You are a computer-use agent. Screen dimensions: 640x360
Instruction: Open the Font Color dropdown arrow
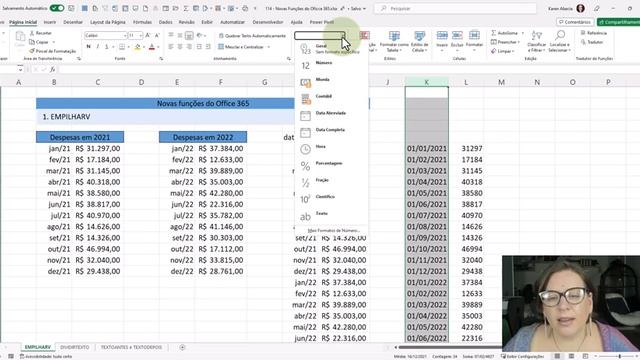click(x=158, y=47)
